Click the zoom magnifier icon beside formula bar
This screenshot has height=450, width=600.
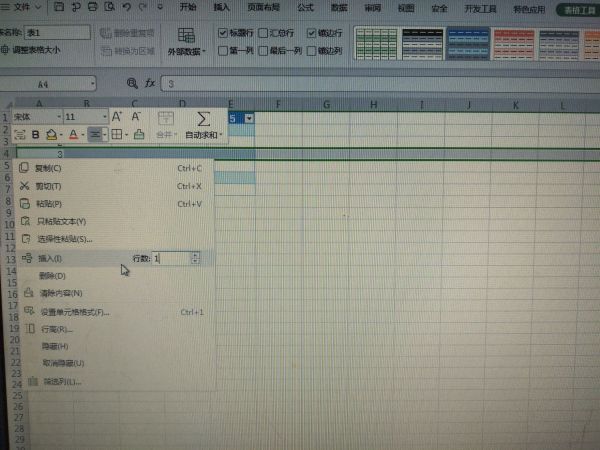click(x=131, y=83)
